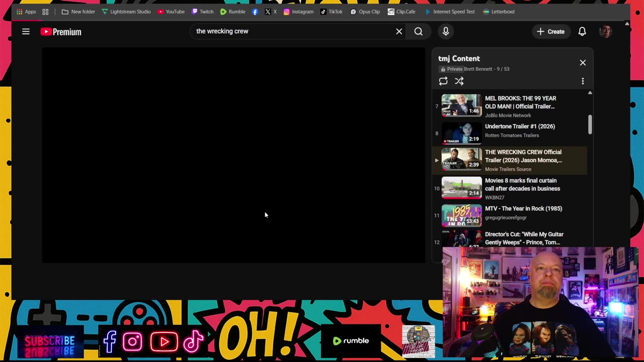Click The Wrecking Crew trailer thumbnail
Screen dimensions: 644x362
(x=461, y=158)
